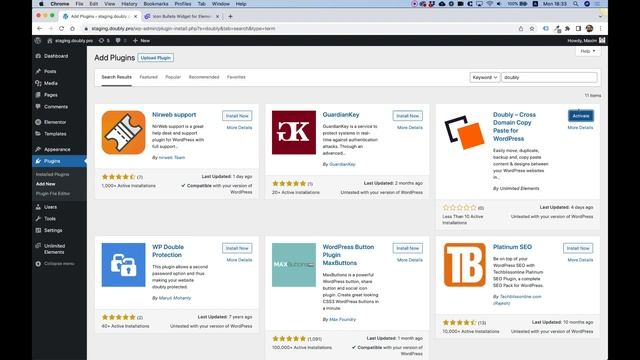Open Appearance in sidebar
This screenshot has height=360, width=640.
coord(57,149)
